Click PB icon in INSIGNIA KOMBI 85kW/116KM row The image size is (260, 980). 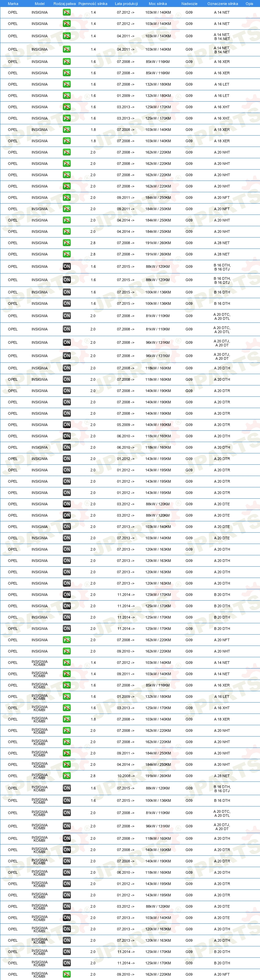(66, 685)
